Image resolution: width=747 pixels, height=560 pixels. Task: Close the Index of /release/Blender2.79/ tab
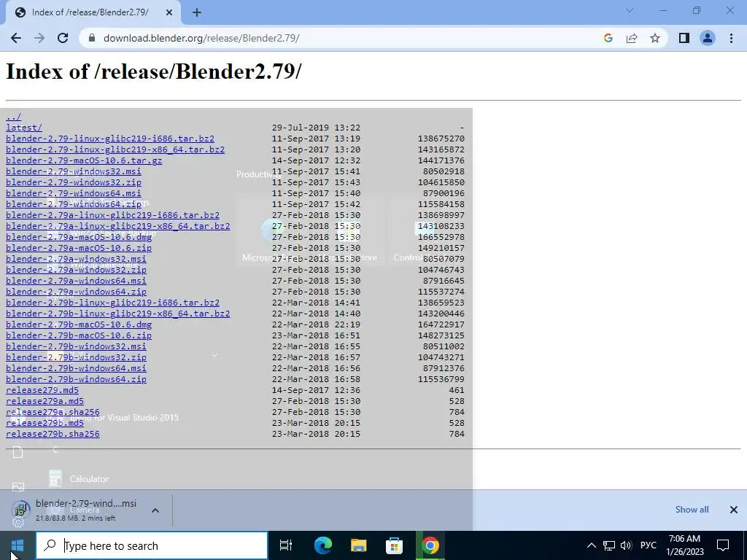pos(169,13)
